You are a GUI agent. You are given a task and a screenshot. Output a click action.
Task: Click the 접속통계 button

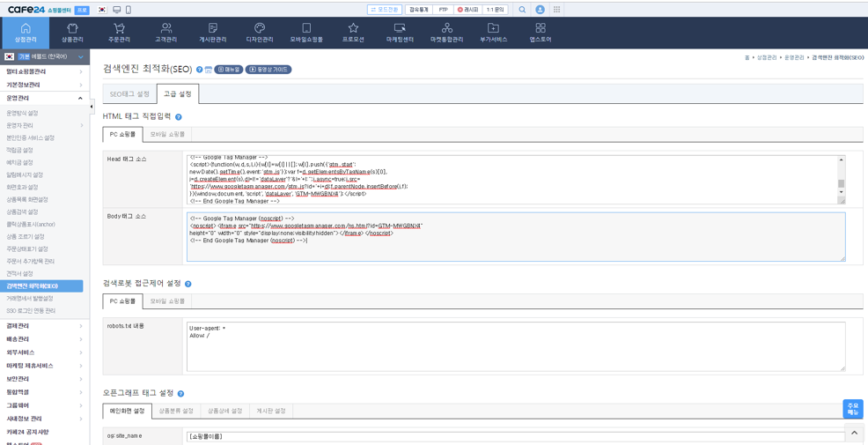[x=420, y=10]
